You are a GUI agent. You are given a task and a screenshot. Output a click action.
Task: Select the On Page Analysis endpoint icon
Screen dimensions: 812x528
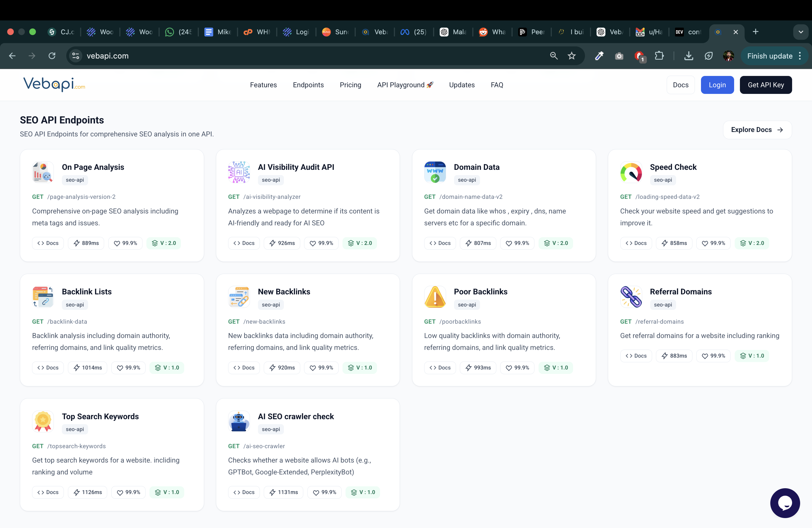pos(43,172)
